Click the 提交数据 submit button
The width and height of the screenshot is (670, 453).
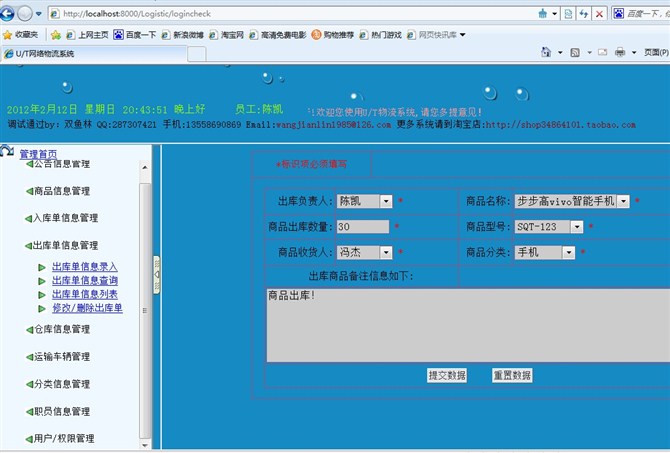tap(447, 375)
